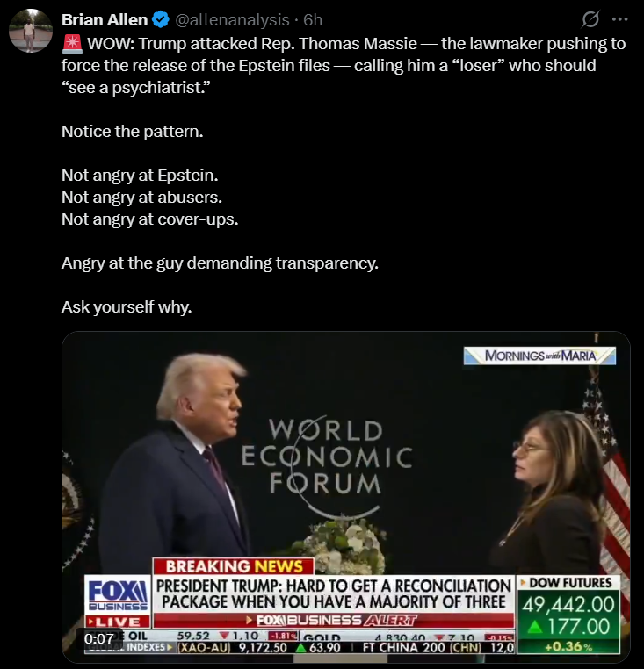The height and width of the screenshot is (669, 644).
Task: Click the "Ask yourself why." tweet line
Action: click(x=127, y=306)
